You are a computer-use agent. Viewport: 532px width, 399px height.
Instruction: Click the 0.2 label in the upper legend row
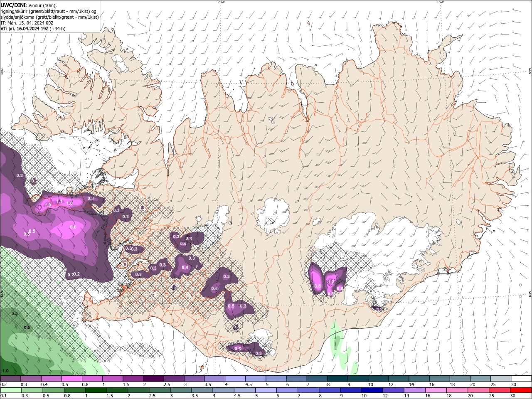pyautogui.click(x=3, y=384)
